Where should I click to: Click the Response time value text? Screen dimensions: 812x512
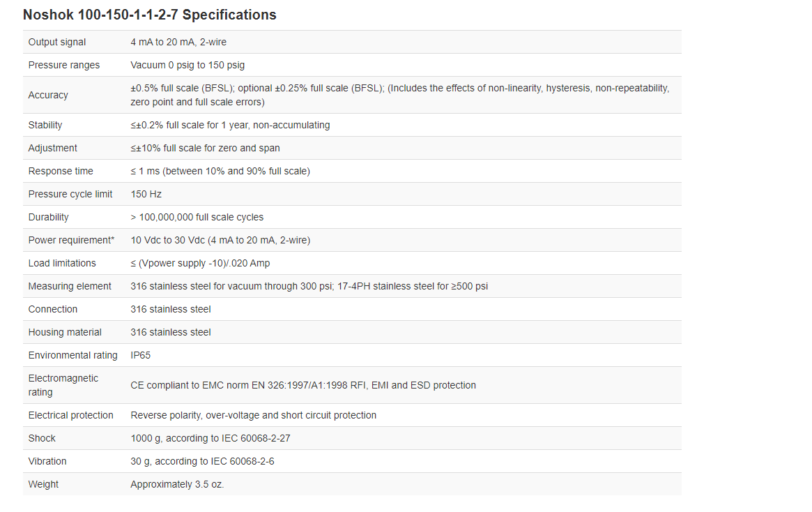220,171
